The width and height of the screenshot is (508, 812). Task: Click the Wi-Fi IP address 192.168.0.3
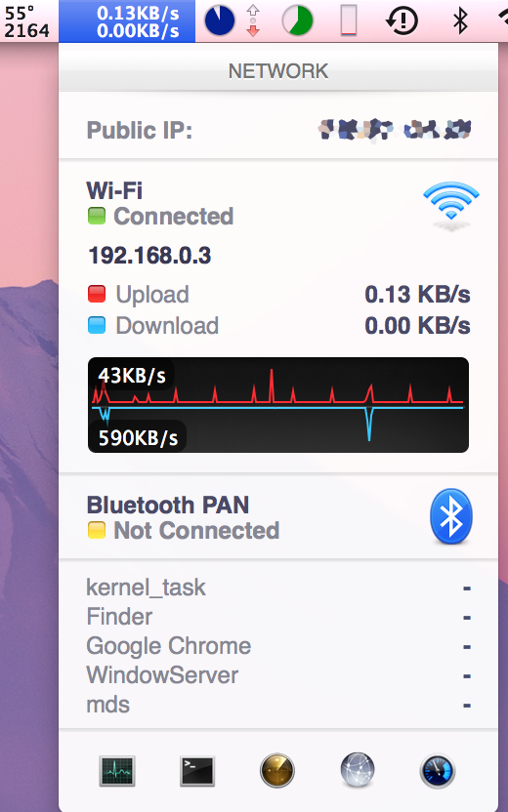pyautogui.click(x=149, y=256)
